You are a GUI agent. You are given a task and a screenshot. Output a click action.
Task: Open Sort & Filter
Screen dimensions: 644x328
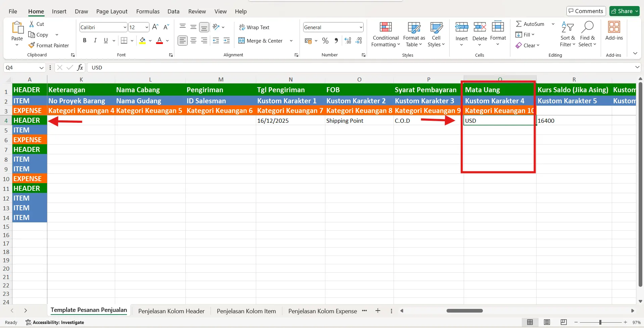coord(568,34)
